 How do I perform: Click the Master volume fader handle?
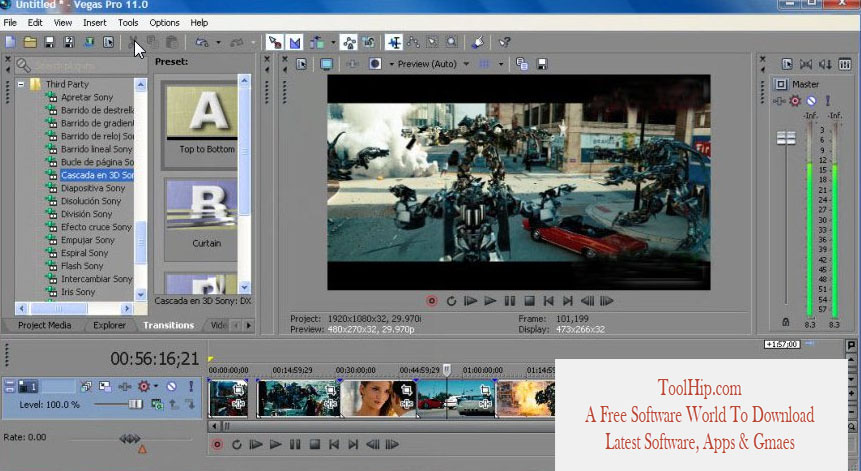point(786,137)
